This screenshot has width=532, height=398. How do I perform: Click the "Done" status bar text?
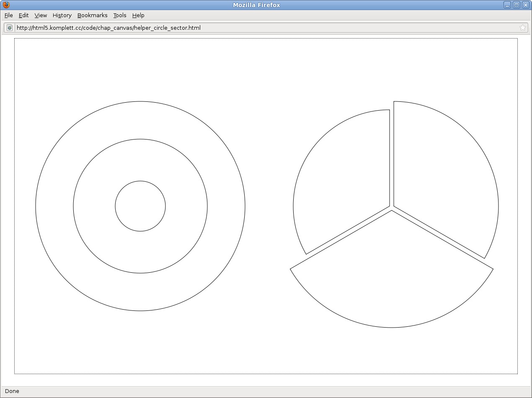[x=12, y=391]
